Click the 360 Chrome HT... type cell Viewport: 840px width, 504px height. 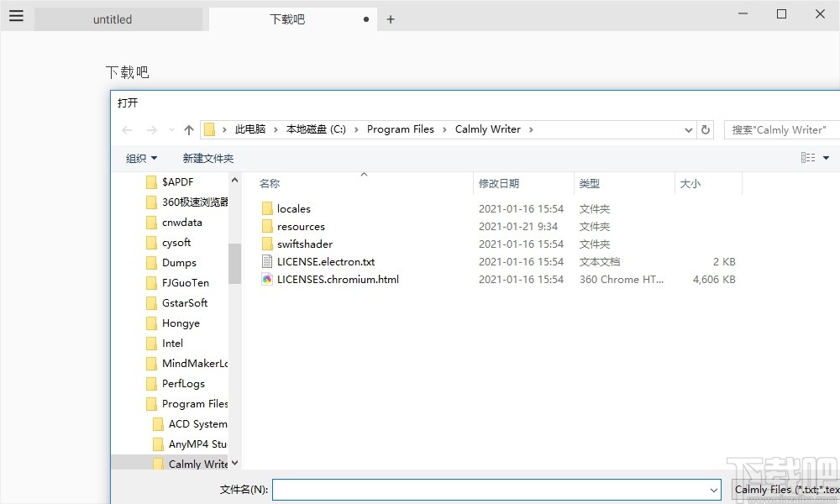622,280
